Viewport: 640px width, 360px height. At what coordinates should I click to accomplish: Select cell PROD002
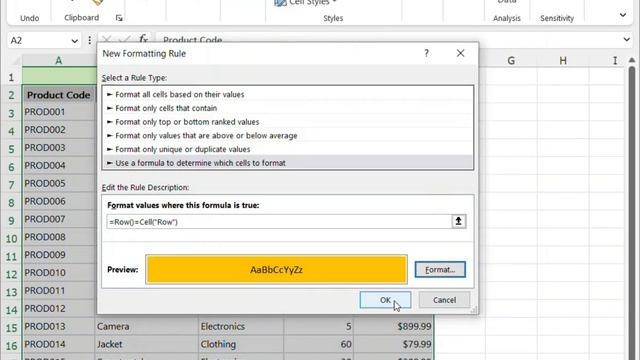59,130
